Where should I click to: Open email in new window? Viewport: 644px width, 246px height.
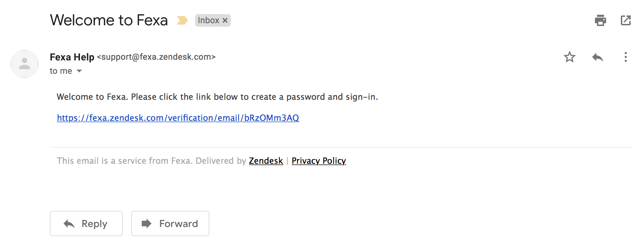[625, 21]
